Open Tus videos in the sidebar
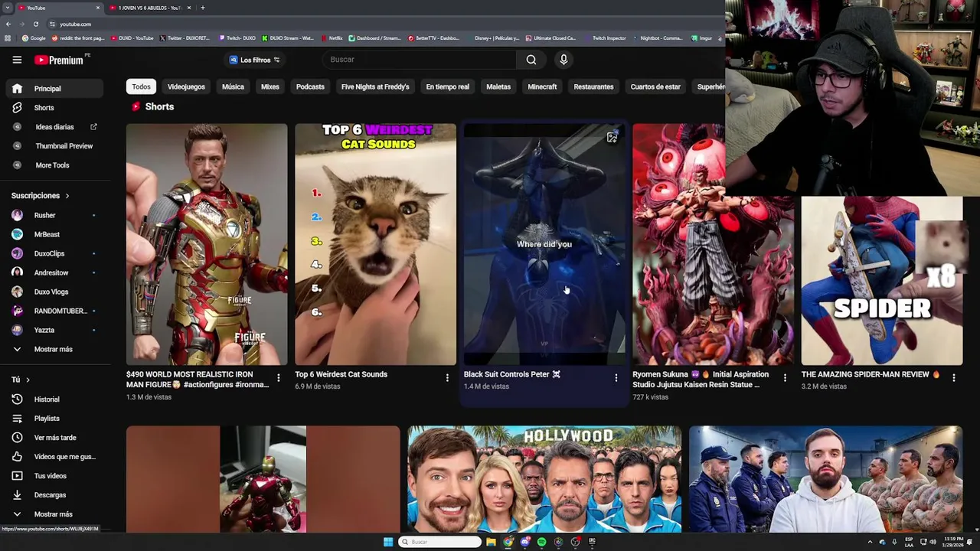The height and width of the screenshot is (551, 980). pos(52,476)
